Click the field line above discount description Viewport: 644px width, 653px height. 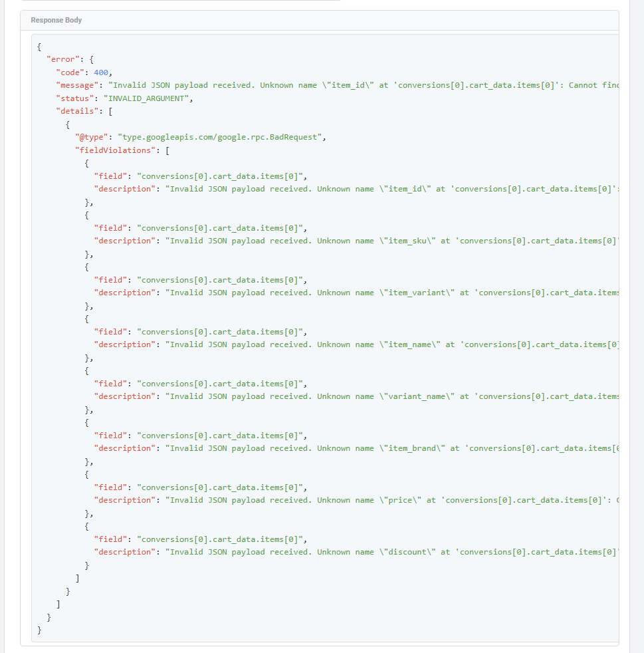coord(200,539)
